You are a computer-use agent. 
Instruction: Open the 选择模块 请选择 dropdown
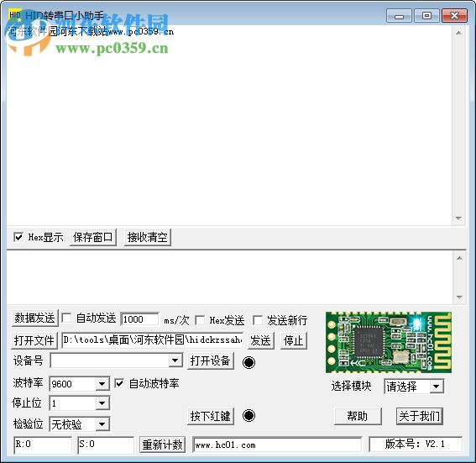point(437,387)
